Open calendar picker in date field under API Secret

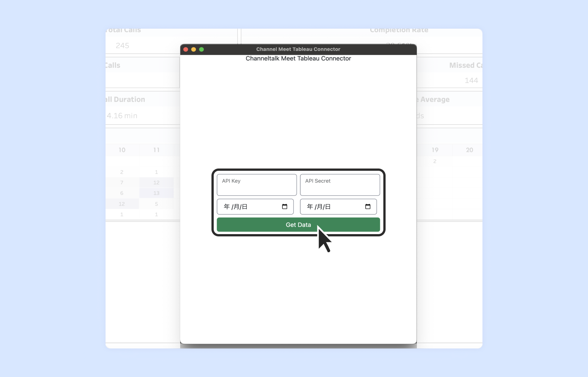pyautogui.click(x=368, y=207)
